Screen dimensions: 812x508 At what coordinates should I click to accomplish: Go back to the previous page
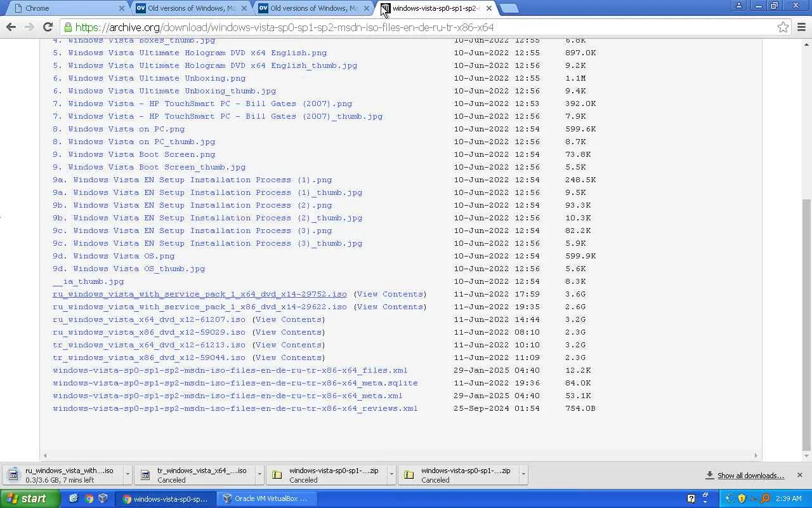tap(11, 27)
